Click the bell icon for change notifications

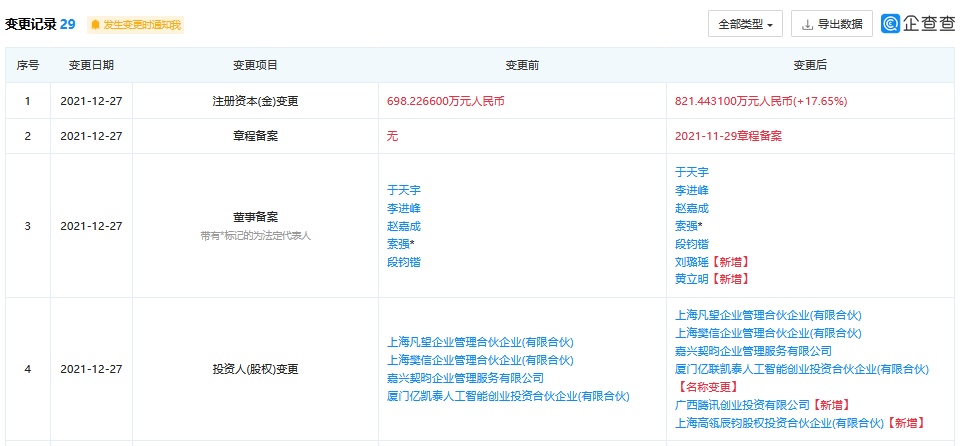[96, 24]
